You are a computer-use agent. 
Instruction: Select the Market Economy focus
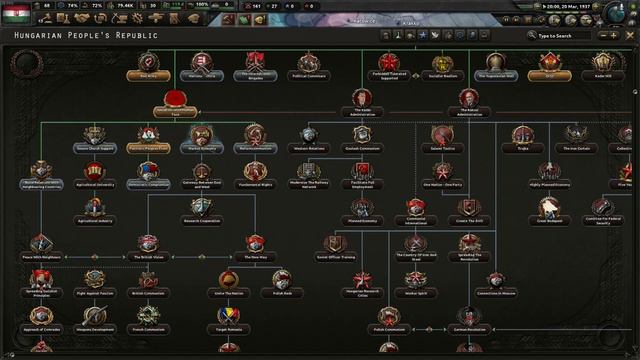(202, 140)
